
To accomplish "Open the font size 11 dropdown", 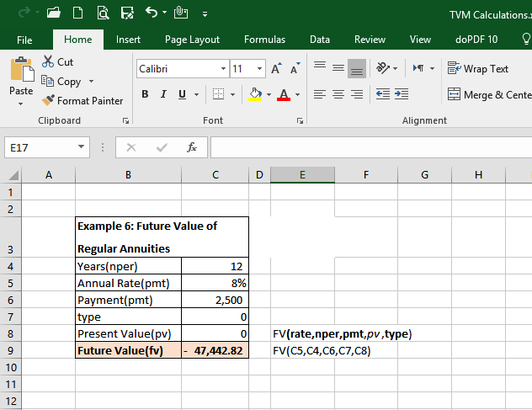I will tap(259, 68).
